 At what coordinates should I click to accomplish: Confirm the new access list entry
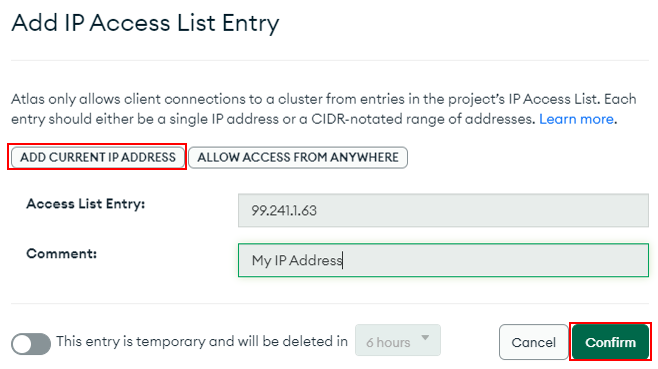pyautogui.click(x=610, y=342)
